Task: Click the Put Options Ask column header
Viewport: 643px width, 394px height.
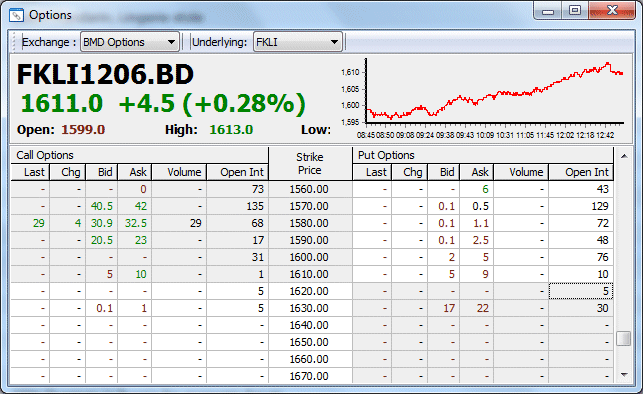Action: [x=477, y=172]
